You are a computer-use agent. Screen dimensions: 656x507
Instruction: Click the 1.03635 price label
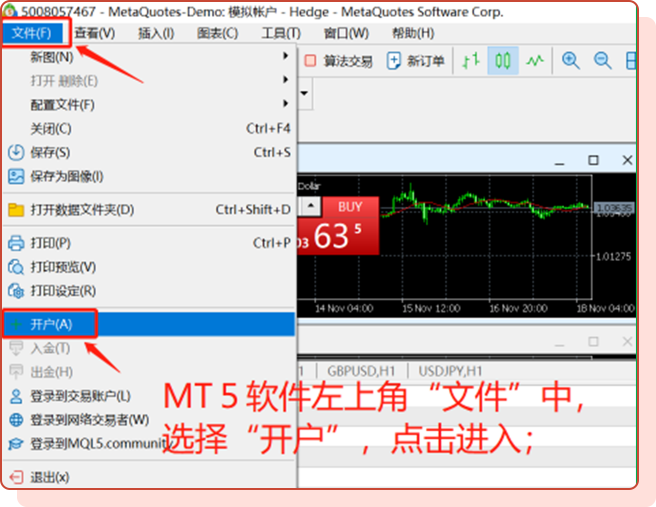(614, 208)
